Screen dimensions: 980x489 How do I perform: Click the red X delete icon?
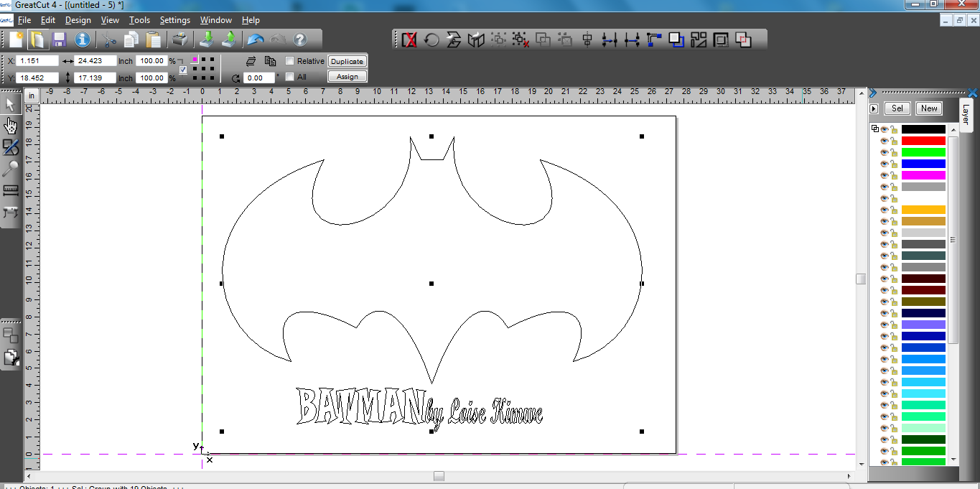pos(409,40)
